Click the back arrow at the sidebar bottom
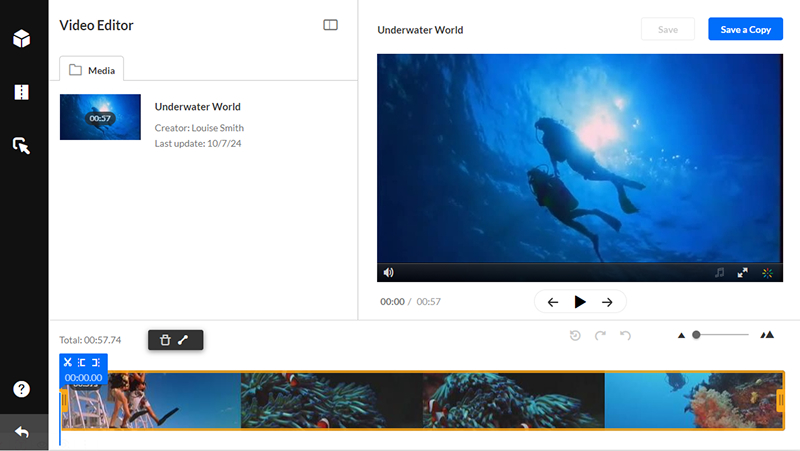800x451 pixels. click(x=21, y=432)
